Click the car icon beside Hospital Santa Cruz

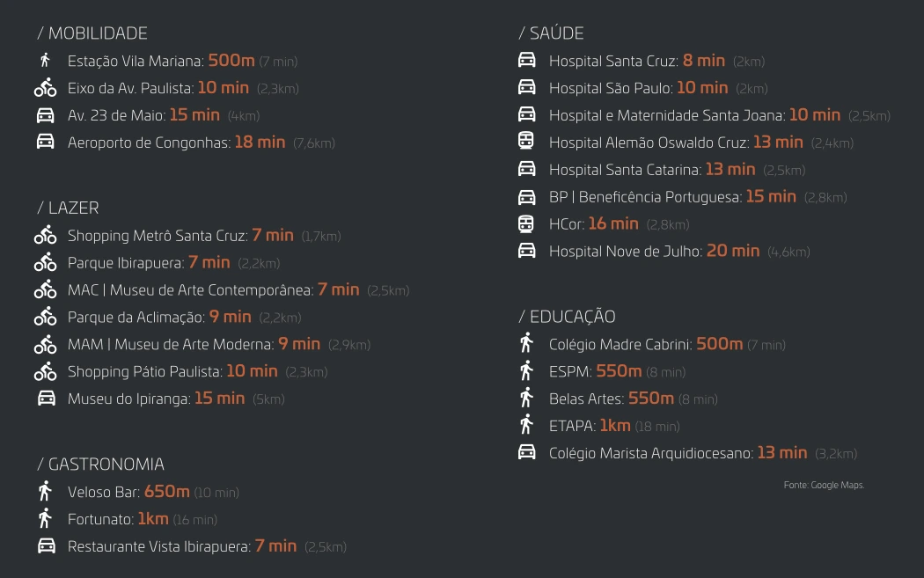526,61
